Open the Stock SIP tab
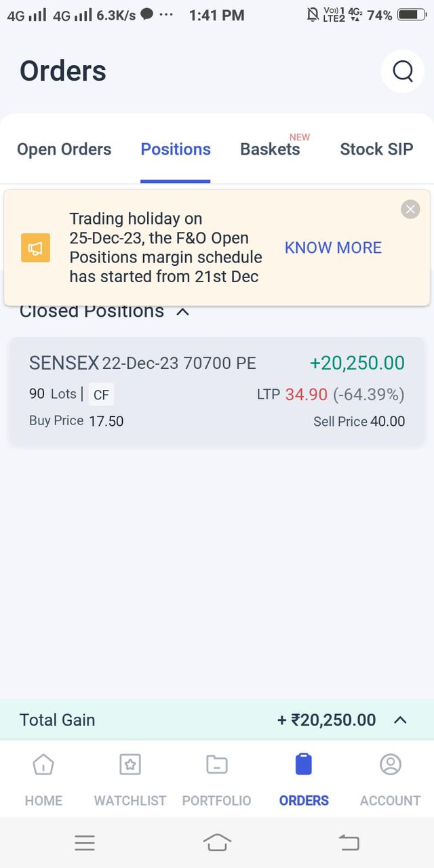The height and width of the screenshot is (868, 434). [376, 149]
